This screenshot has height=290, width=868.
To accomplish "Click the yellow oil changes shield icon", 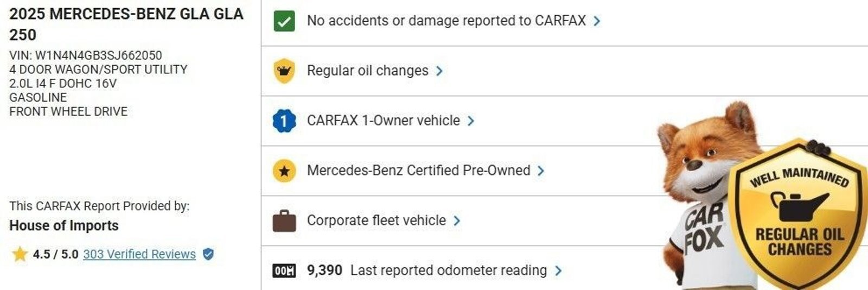I will click(x=284, y=71).
